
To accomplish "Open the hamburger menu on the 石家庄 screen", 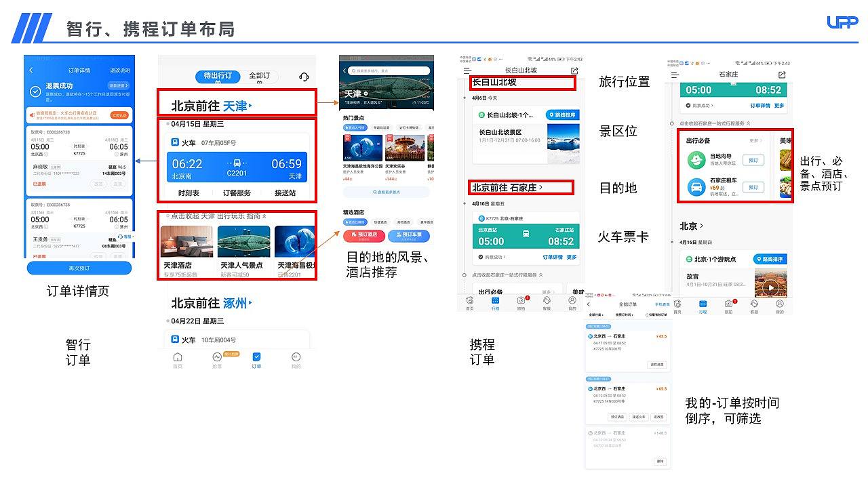I will (x=675, y=75).
